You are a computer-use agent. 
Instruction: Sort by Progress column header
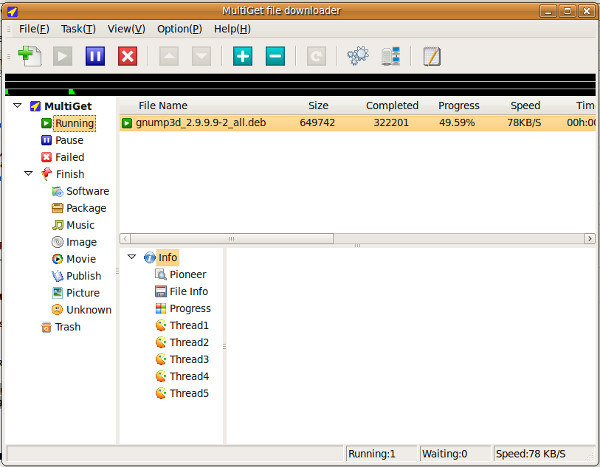pyautogui.click(x=458, y=106)
